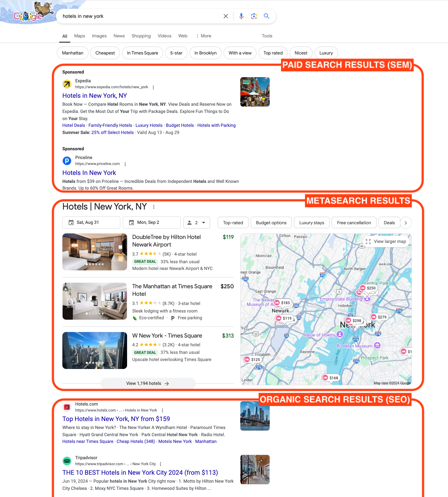Open the Tools options

(x=267, y=36)
